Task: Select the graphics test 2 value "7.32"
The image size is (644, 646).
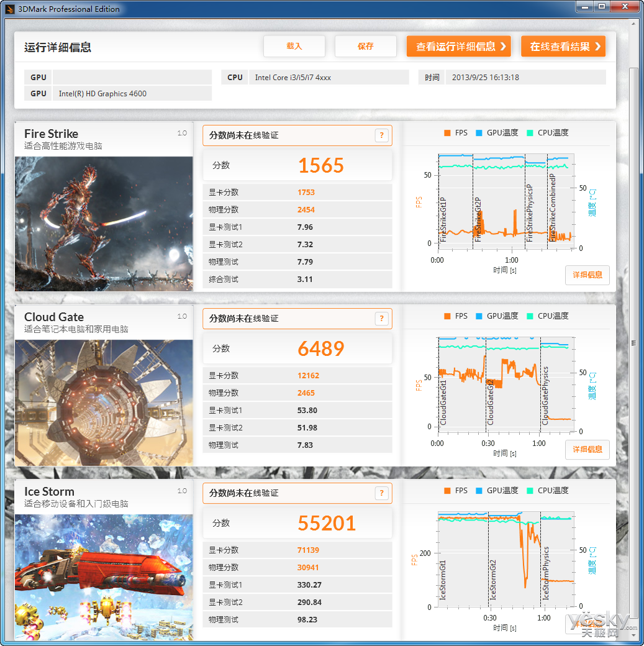Action: [306, 244]
